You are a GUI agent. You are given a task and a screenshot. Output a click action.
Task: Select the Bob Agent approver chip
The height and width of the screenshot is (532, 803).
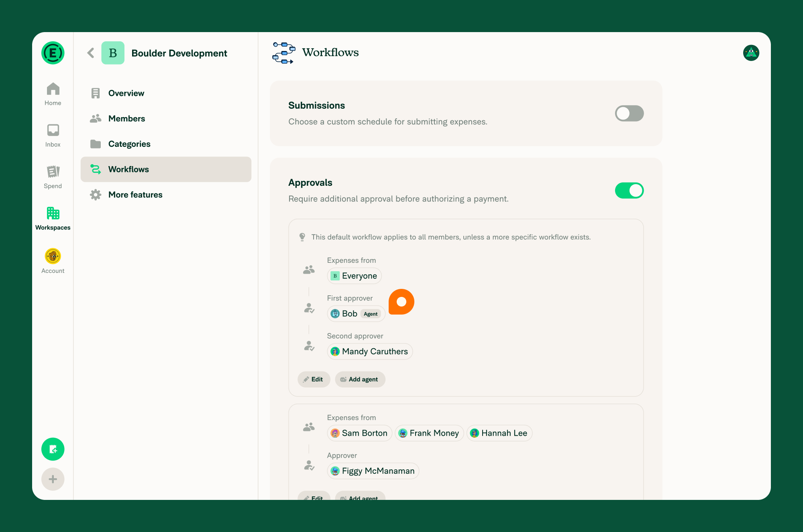(x=356, y=314)
